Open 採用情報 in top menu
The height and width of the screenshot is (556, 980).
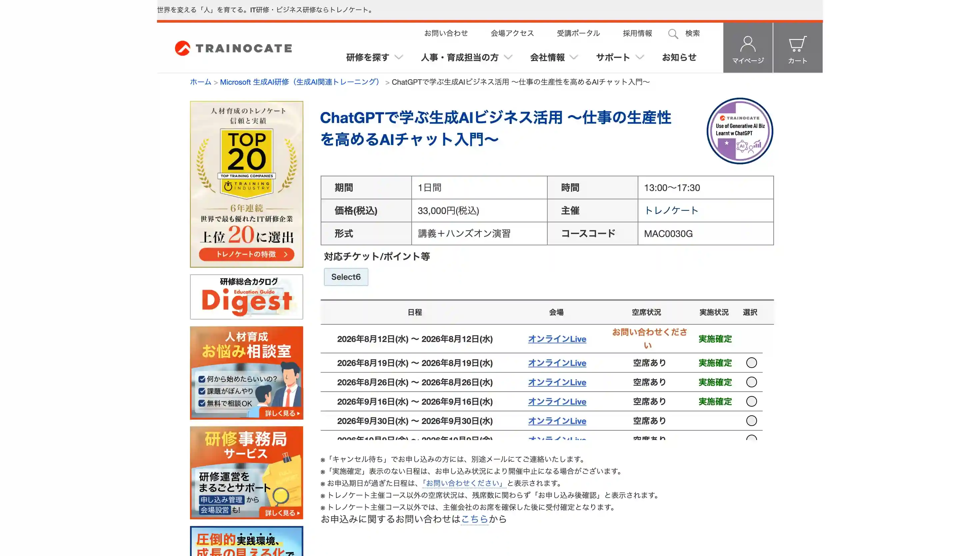point(637,33)
